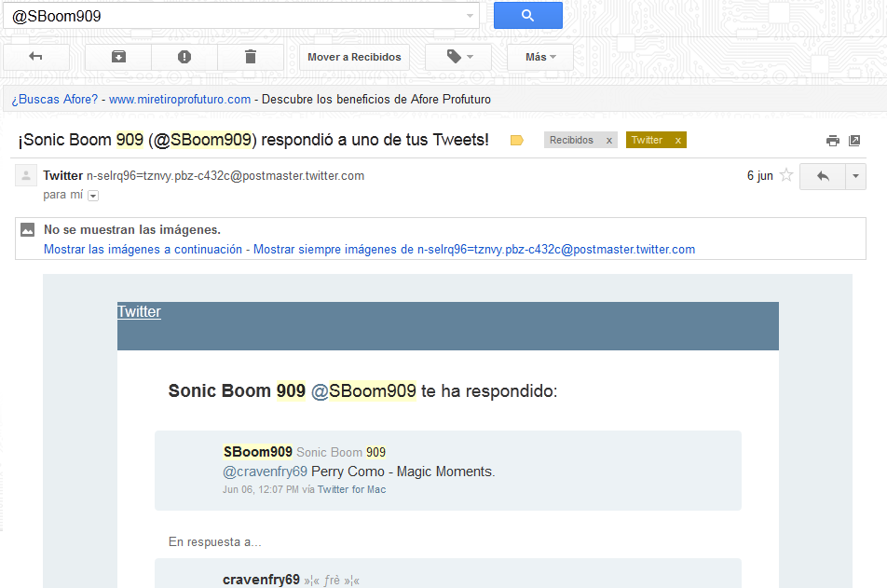Click the ¿Buscas Afore? ad link

(x=55, y=100)
